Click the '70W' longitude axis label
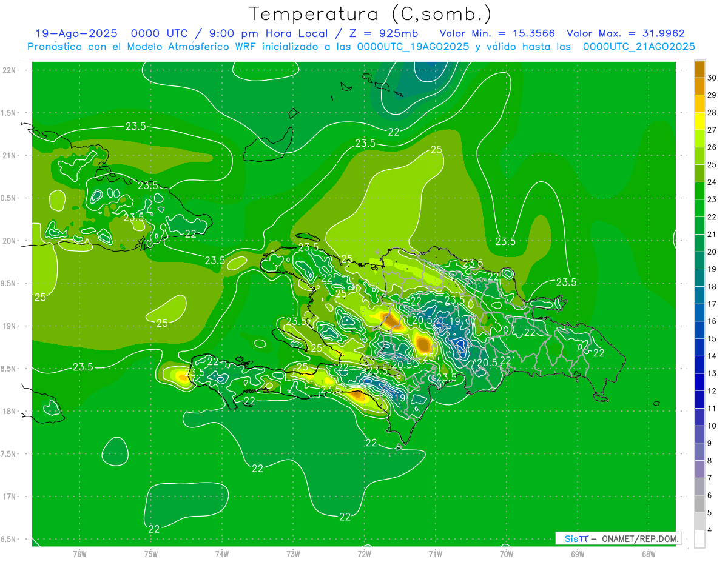 [506, 554]
